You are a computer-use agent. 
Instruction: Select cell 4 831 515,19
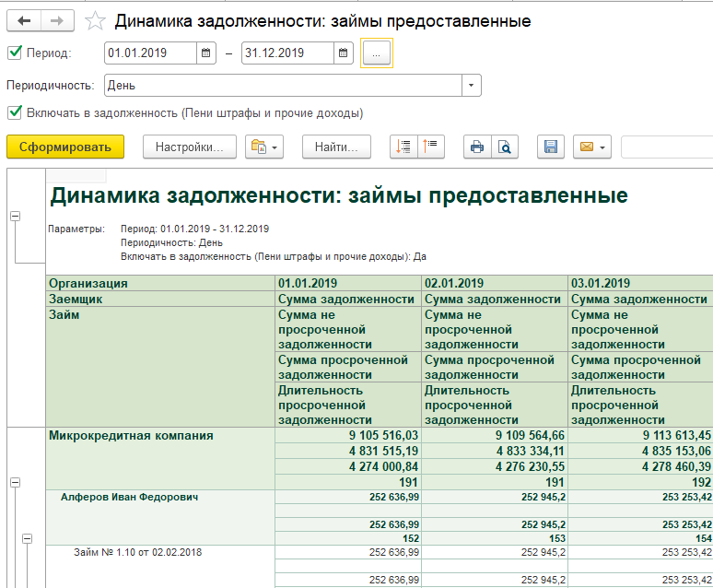[x=348, y=451]
